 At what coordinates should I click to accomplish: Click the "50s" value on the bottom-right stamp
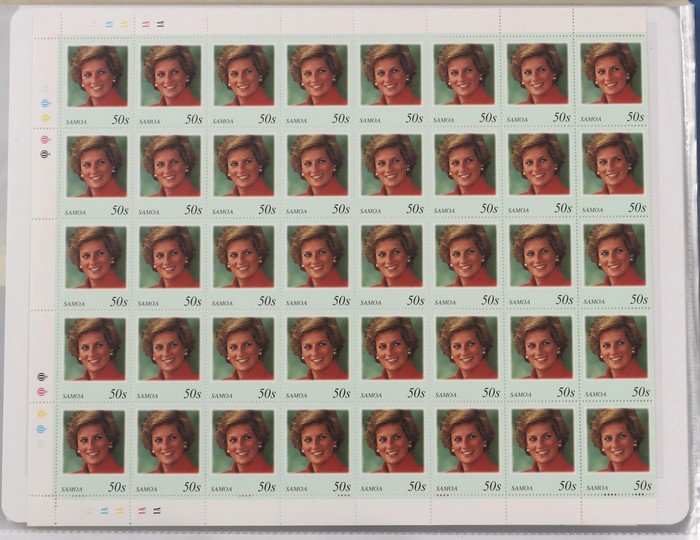(641, 486)
